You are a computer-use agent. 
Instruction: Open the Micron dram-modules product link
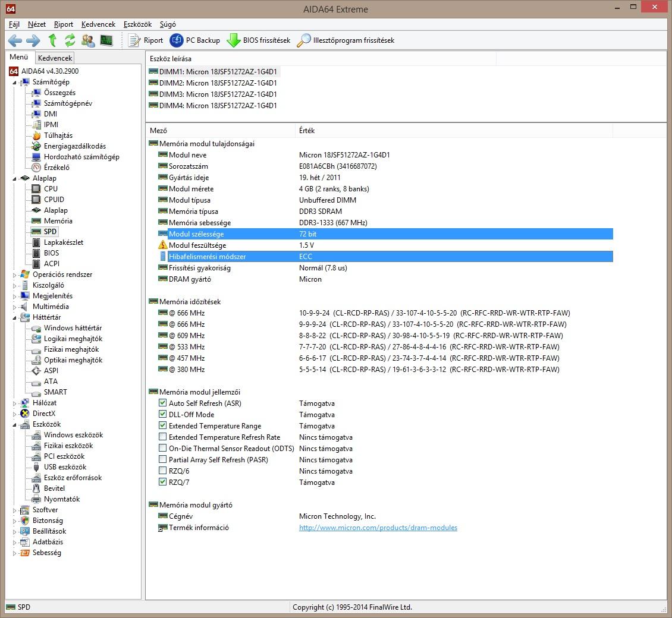pos(378,528)
